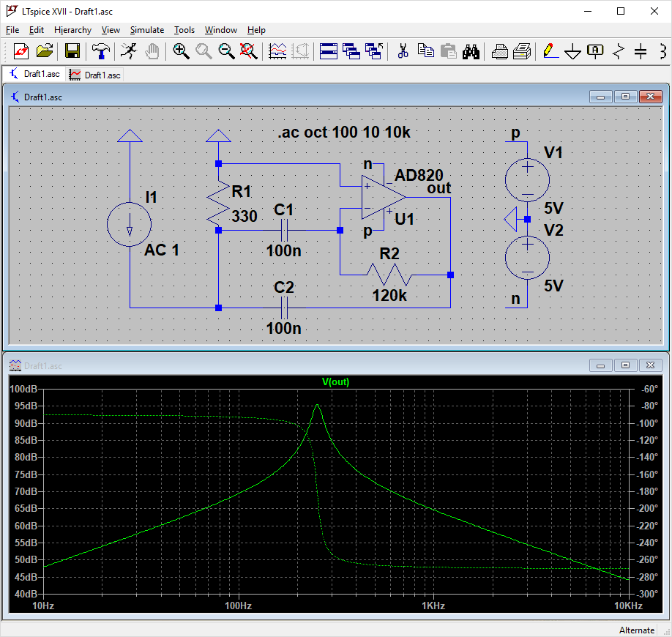Click the V(out) trace label
The image size is (672, 637).
pyautogui.click(x=335, y=381)
